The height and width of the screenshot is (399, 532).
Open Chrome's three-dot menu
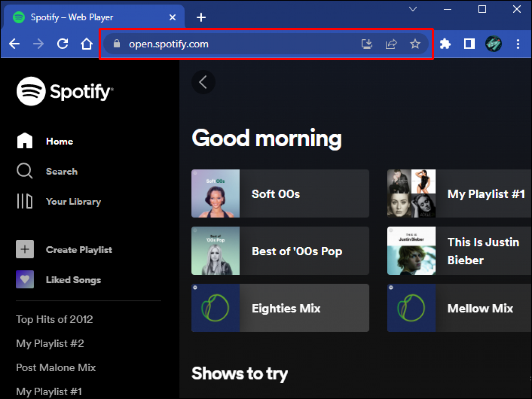pos(518,44)
